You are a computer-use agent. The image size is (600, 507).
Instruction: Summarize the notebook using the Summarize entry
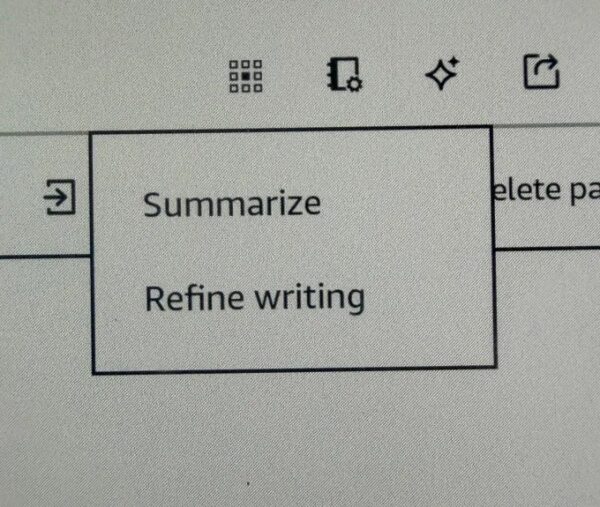[231, 204]
